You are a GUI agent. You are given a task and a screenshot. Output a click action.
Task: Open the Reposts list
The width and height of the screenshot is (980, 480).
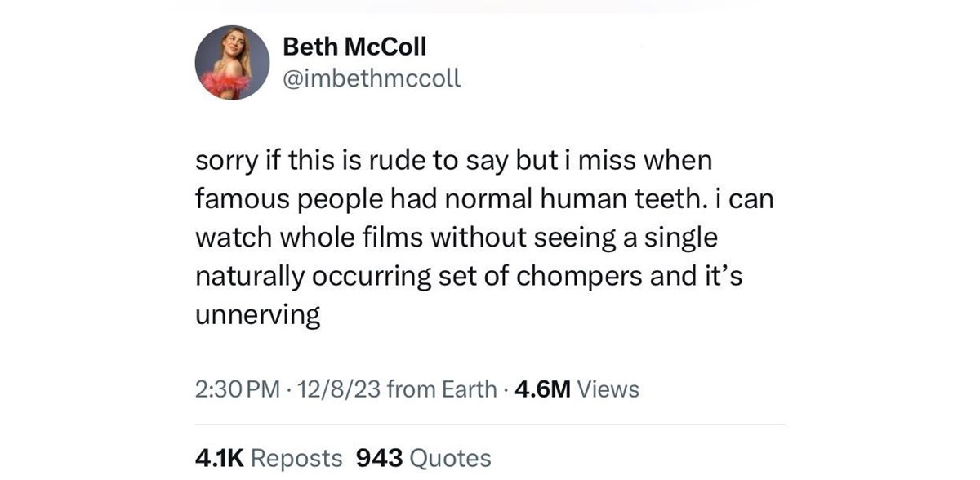tap(296, 458)
